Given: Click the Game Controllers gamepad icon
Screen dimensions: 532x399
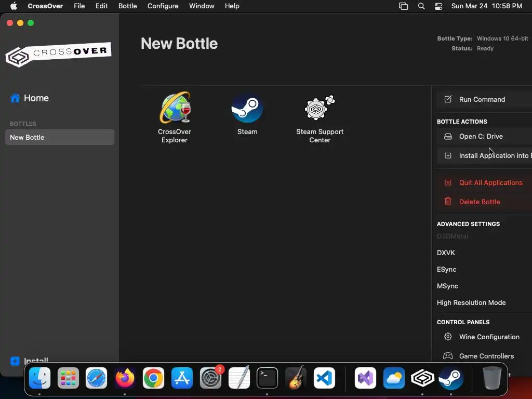Looking at the screenshot, I should click(448, 356).
